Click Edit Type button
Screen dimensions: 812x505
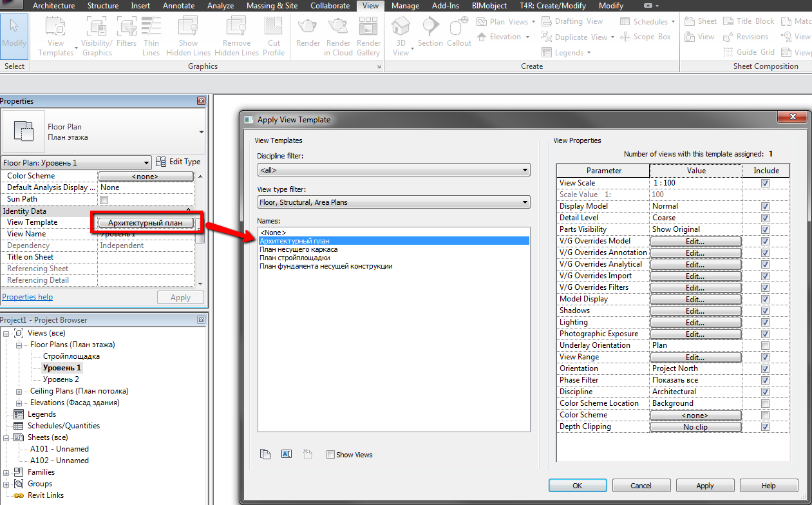(178, 162)
